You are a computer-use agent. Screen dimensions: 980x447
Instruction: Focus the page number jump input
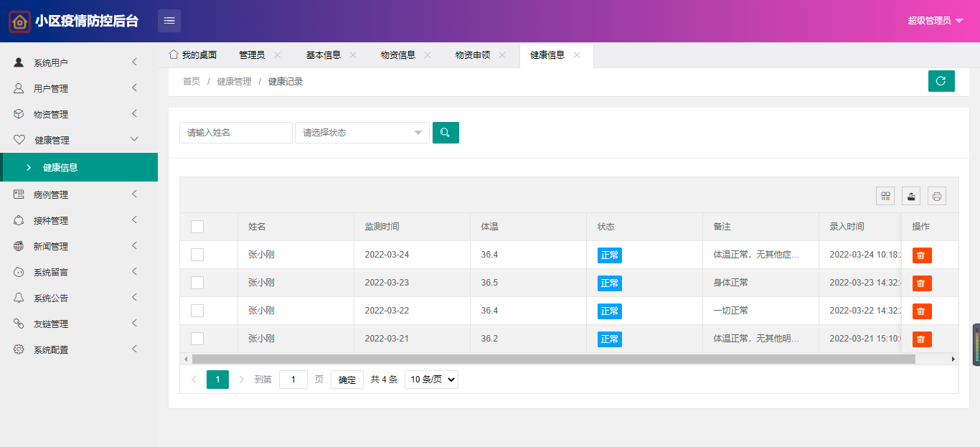coord(293,380)
